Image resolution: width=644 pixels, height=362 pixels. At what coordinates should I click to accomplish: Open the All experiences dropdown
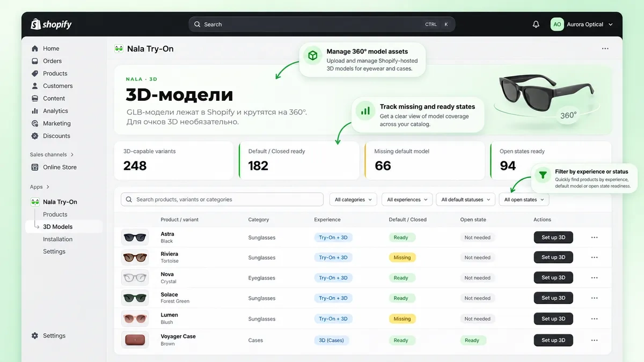407,200
